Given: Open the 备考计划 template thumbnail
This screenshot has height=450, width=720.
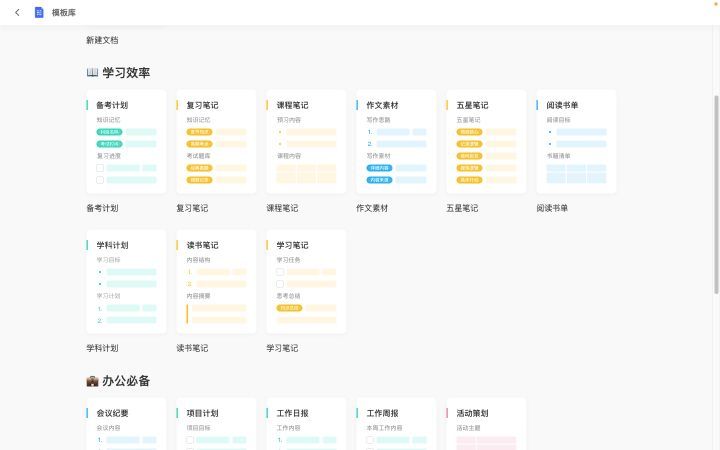Looking at the screenshot, I should (x=126, y=141).
